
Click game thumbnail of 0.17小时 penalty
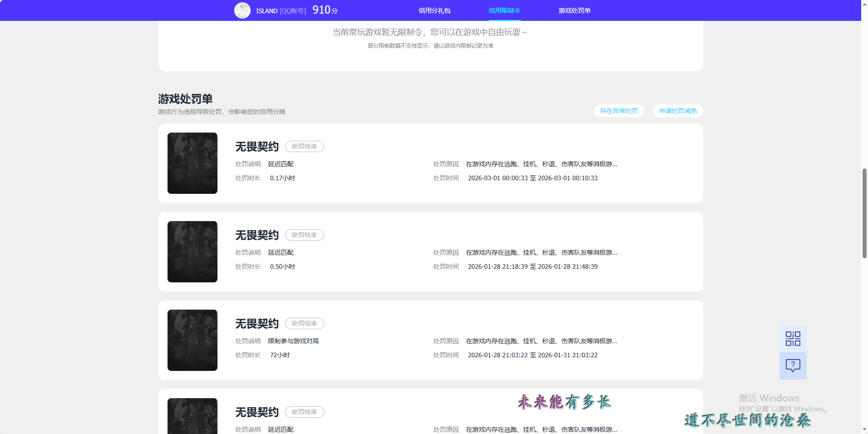pos(192,163)
